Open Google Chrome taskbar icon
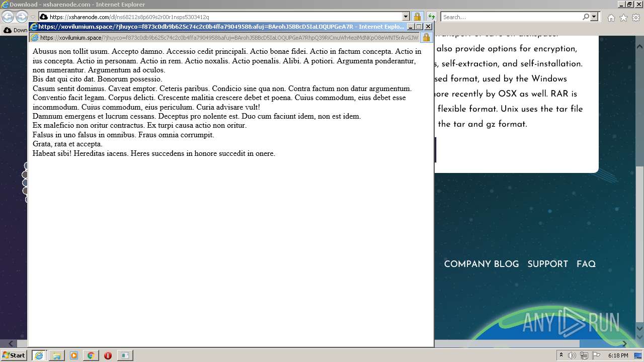 click(x=91, y=355)
